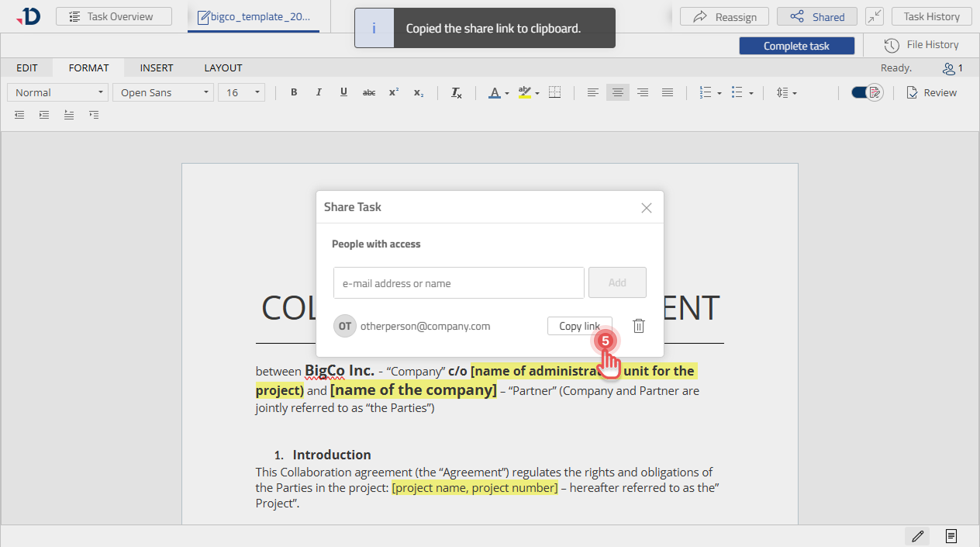The width and height of the screenshot is (980, 547).
Task: Copy link for otherperson@company.com
Action: pyautogui.click(x=579, y=326)
